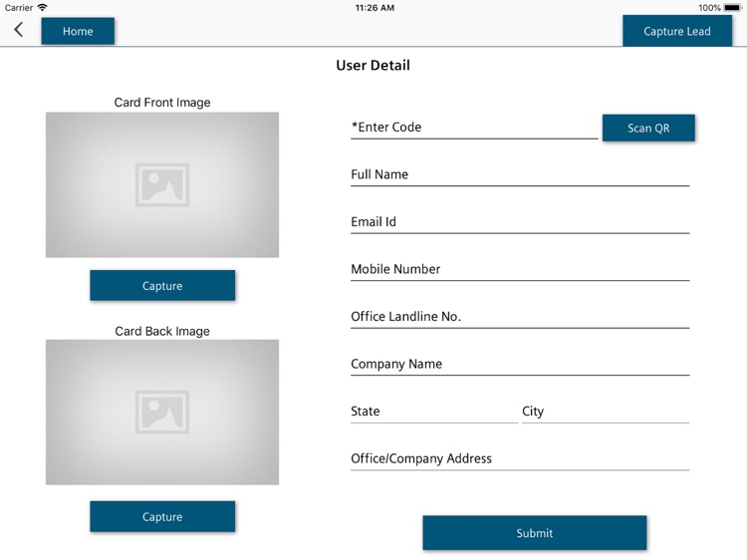Image resolution: width=747 pixels, height=560 pixels.
Task: Tap the Card Front Image placeholder
Action: 162,185
